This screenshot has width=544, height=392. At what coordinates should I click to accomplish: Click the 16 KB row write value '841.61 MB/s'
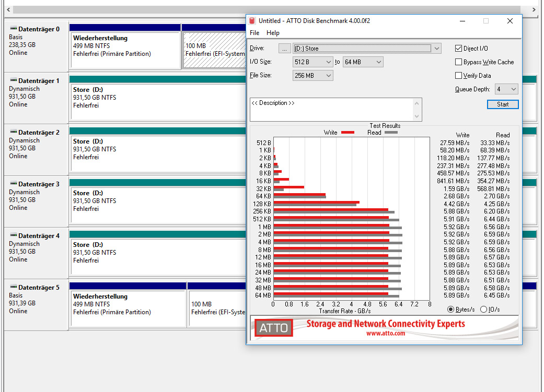tap(453, 181)
